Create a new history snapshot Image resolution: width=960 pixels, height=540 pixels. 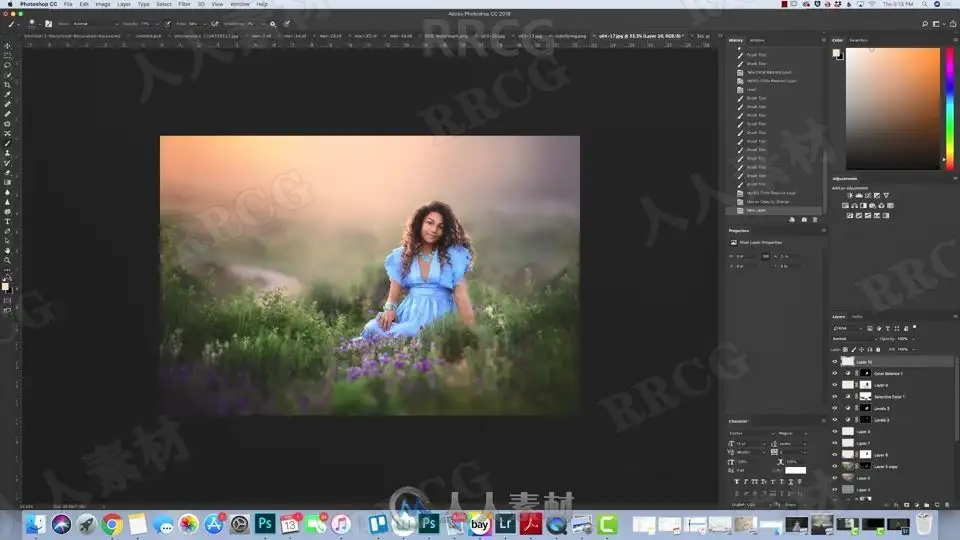804,220
